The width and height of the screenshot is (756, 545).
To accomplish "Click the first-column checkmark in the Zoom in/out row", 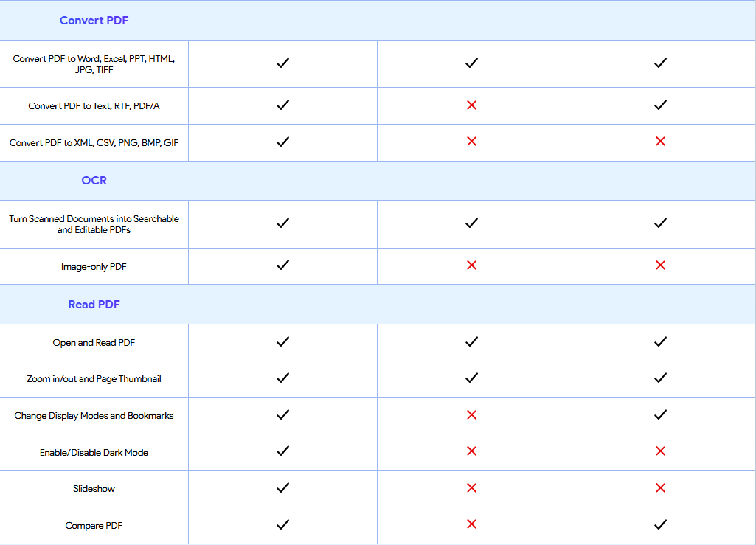I will pos(283,378).
